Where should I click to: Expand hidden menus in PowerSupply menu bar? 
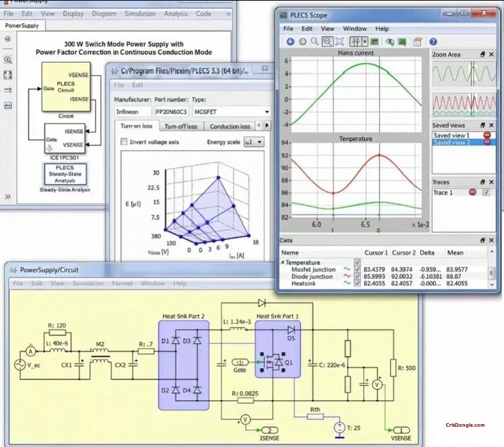click(x=228, y=14)
